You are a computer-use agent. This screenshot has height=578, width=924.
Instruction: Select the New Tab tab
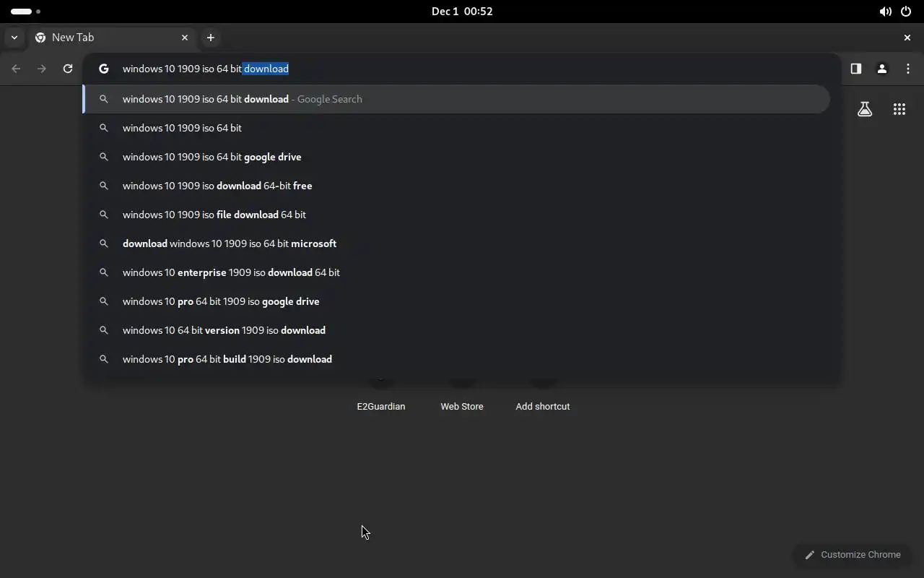click(x=112, y=38)
